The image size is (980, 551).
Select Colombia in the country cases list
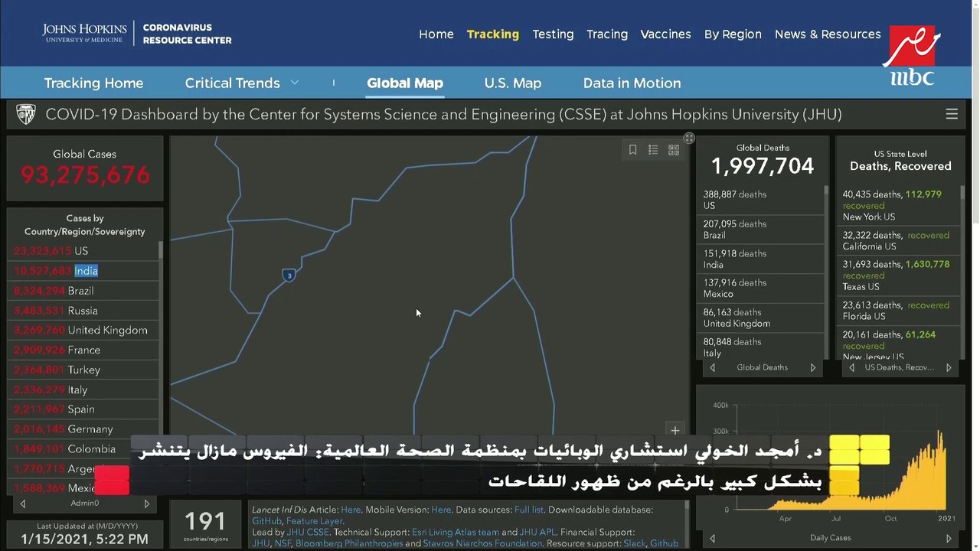click(x=84, y=449)
